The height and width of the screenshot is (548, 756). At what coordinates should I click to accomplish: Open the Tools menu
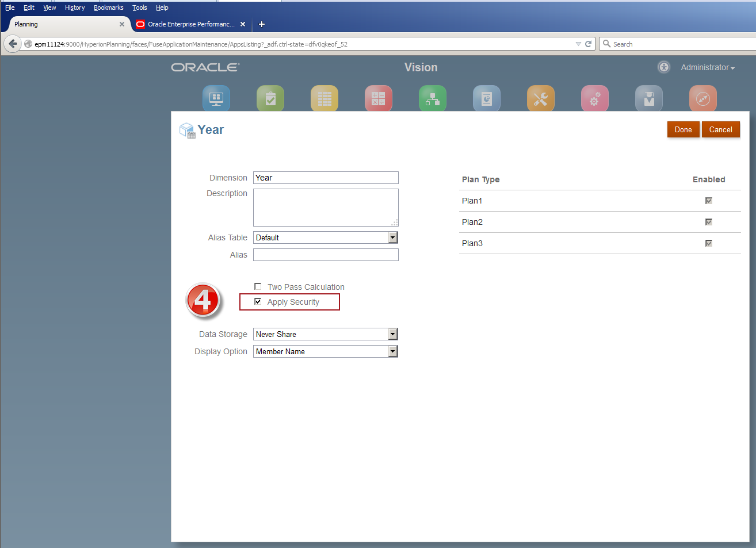click(x=140, y=7)
